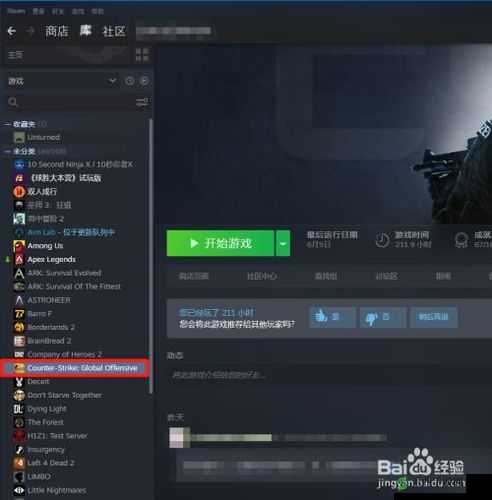Select the Borderlands 2 icon
Viewport: 492px width, 500px height.
point(19,327)
